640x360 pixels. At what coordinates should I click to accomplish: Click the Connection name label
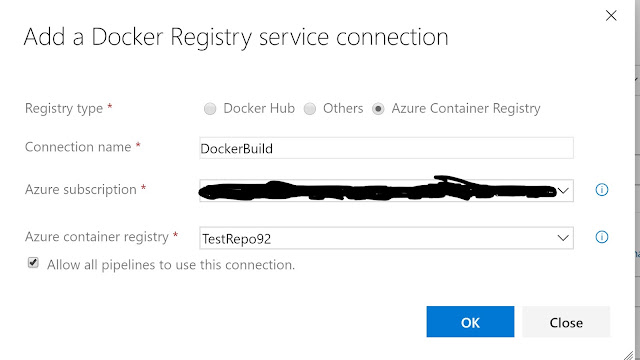pos(78,147)
